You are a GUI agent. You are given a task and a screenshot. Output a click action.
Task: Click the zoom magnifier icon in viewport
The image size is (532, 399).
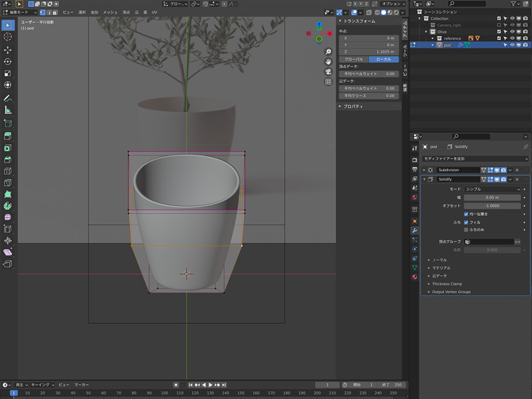[x=328, y=52]
